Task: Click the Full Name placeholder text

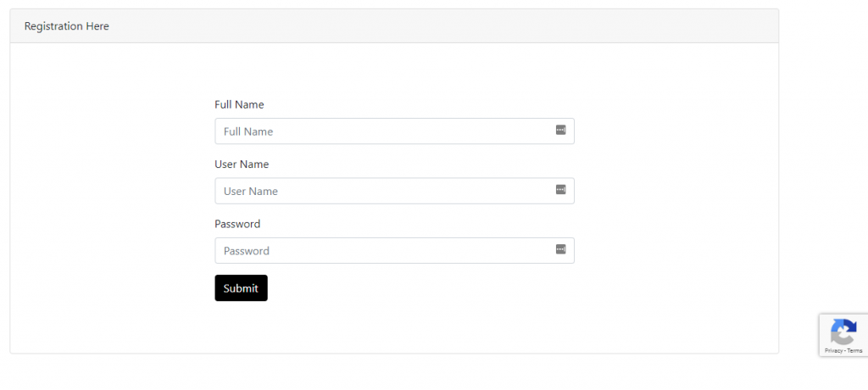Action: click(x=248, y=132)
